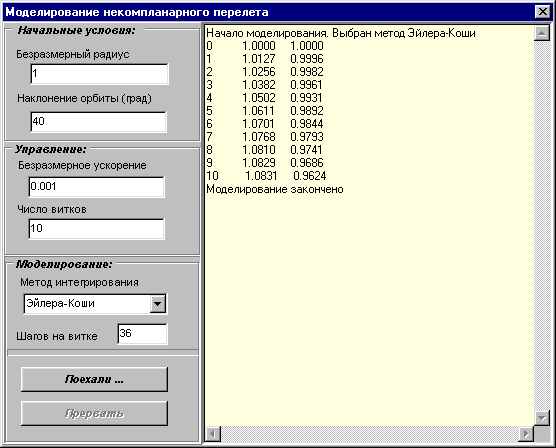The width and height of the screenshot is (556, 448).
Task: Click the value 0.9996 in row 1
Action: 307,59
